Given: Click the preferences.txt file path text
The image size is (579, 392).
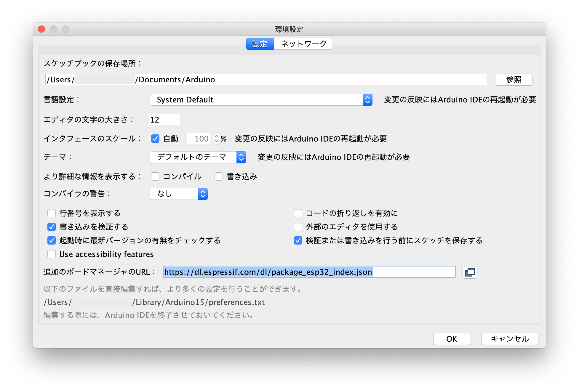Looking at the screenshot, I should click(154, 302).
